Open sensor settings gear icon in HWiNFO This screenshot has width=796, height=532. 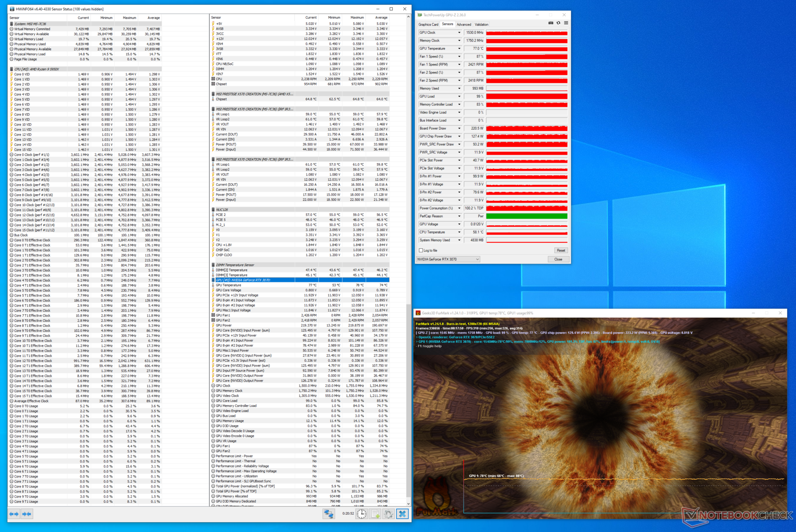tap(389, 514)
